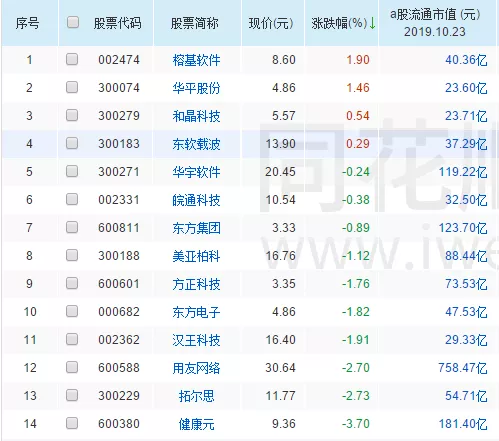Viewport: 499px width, 441px height.
Task: Check the box for stock 300074
Action: click(x=72, y=87)
